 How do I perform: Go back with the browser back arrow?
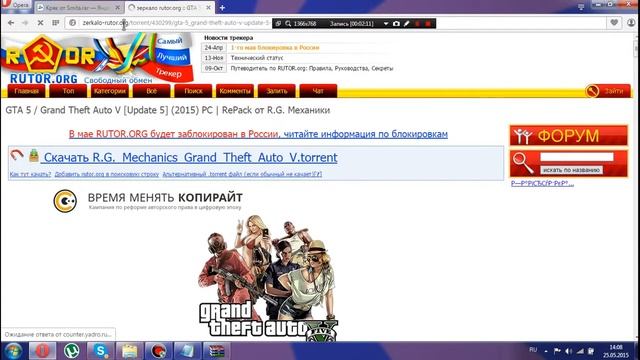point(11,23)
